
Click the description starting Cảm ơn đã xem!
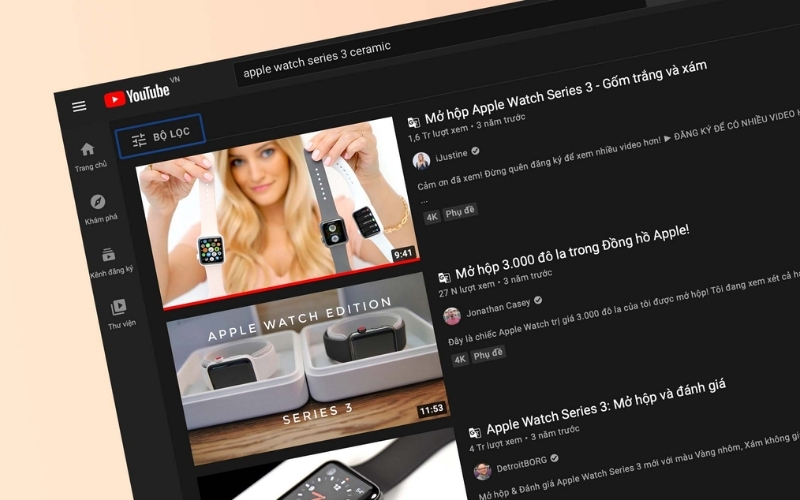pos(607,150)
